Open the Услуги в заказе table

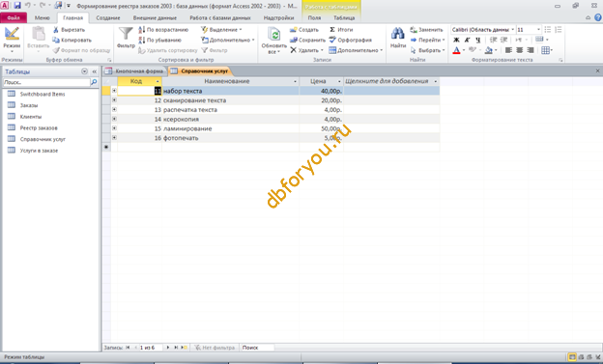[x=39, y=151]
